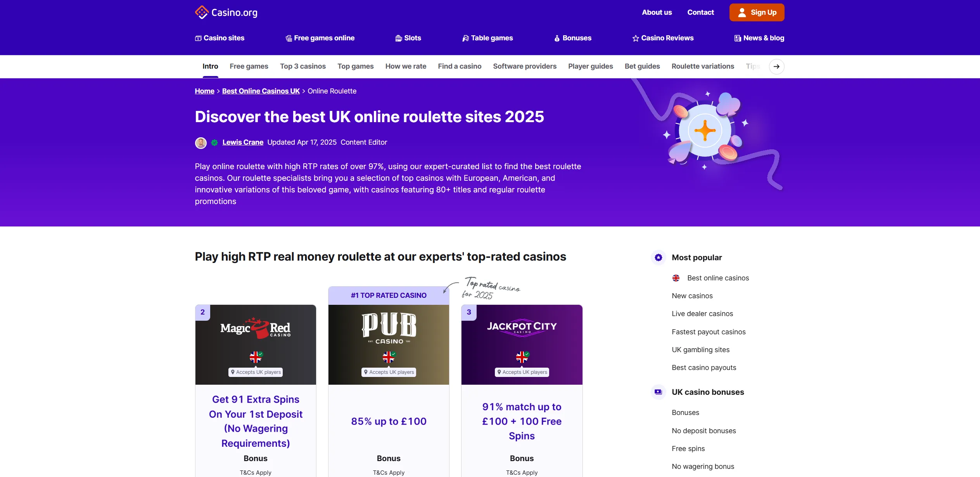Click the Casino sites card icon
This screenshot has height=477, width=980.
point(198,38)
